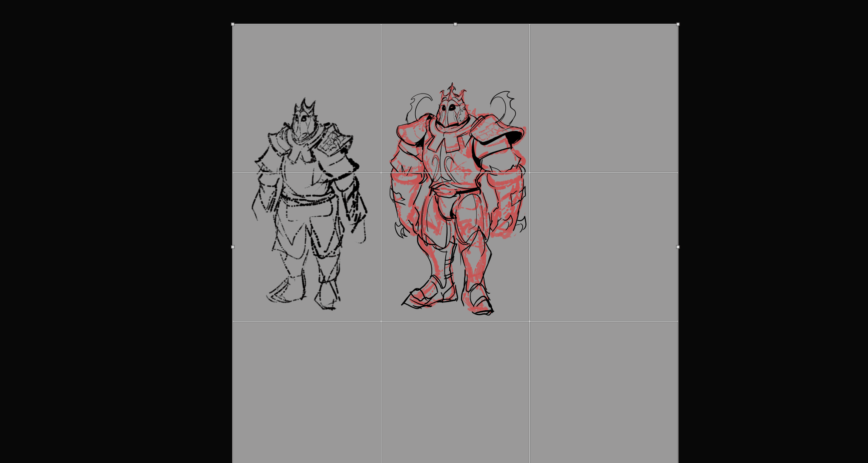Click the left-middle edge crop handle

tap(233, 247)
